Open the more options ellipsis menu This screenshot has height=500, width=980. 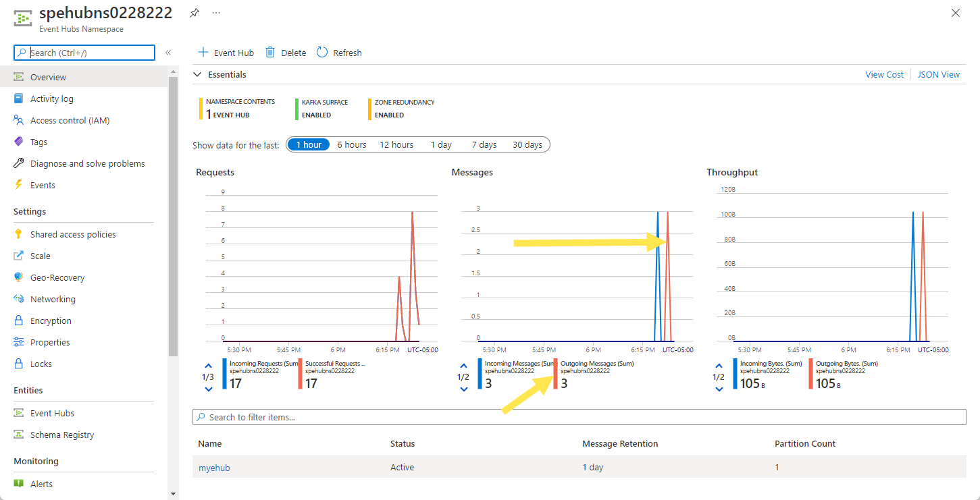coord(215,13)
